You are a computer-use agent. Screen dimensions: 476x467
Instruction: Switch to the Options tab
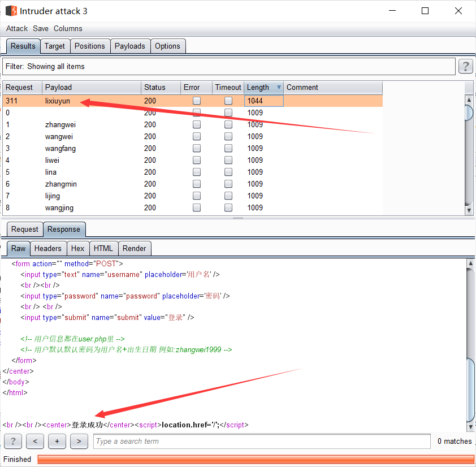[x=167, y=46]
